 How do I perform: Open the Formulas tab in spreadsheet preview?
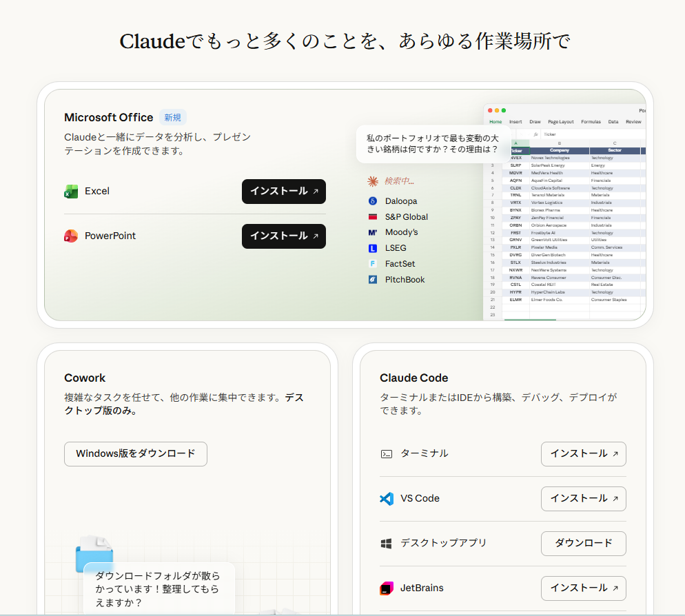point(591,122)
